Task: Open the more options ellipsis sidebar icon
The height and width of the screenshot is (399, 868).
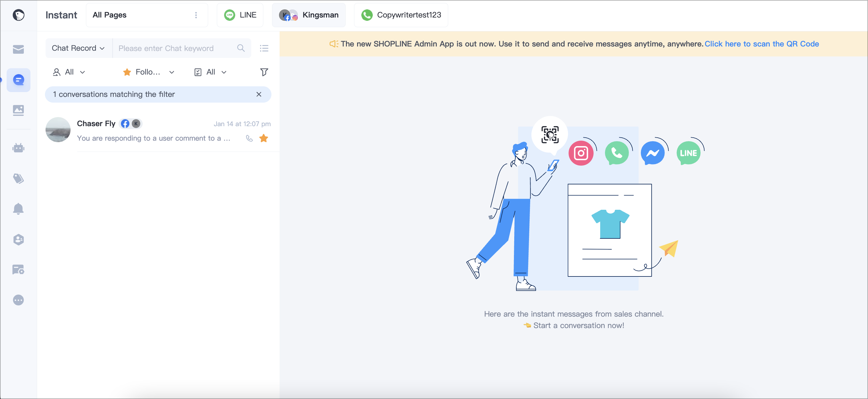Action: 18,300
